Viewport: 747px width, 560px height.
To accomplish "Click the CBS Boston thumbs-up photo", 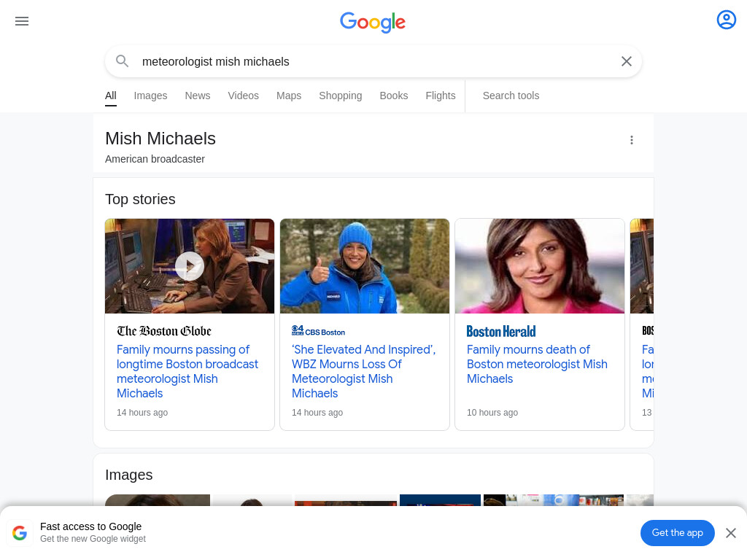I will 365,266.
